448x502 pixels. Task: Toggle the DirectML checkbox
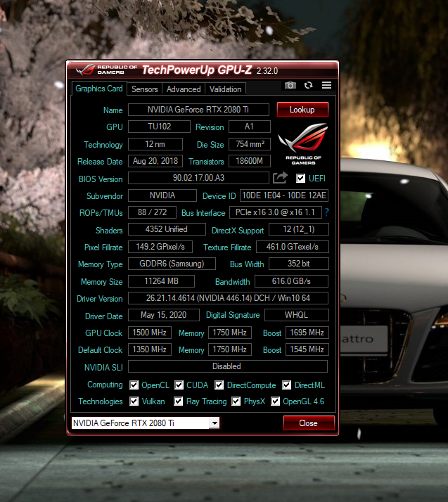(287, 385)
